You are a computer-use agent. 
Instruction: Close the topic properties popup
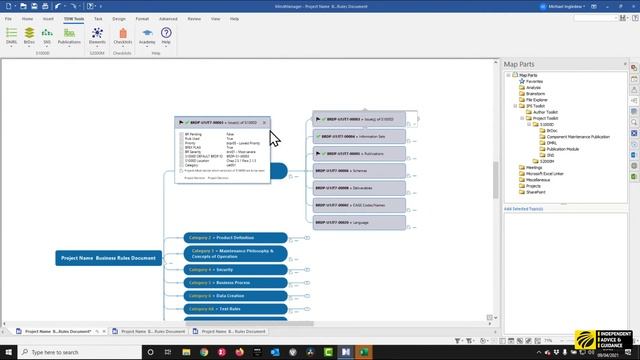264,122
